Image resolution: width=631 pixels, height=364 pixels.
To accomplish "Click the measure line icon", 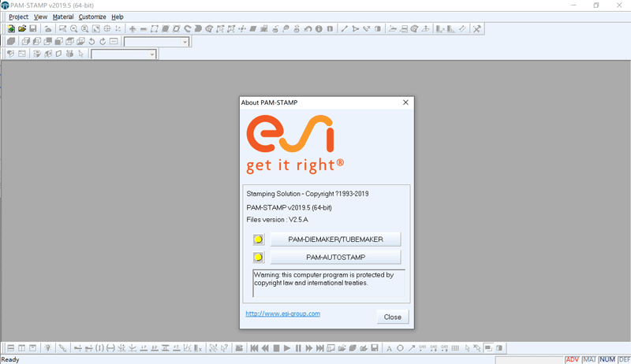I will tap(345, 29).
